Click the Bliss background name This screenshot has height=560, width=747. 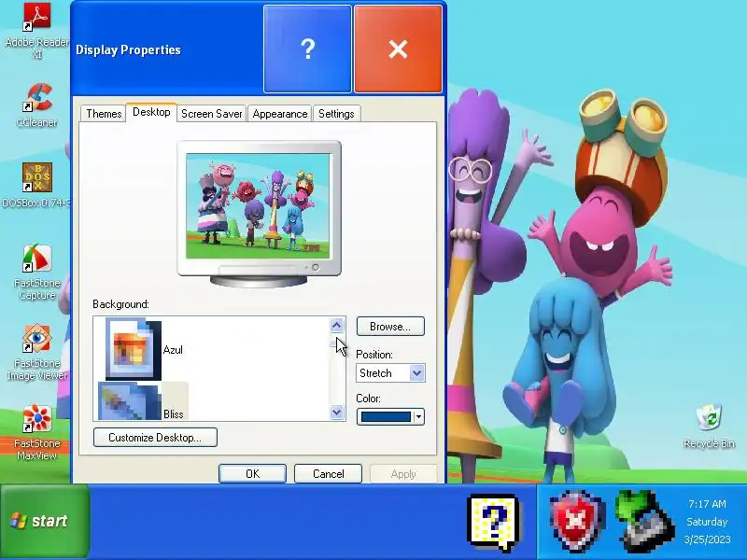174,414
